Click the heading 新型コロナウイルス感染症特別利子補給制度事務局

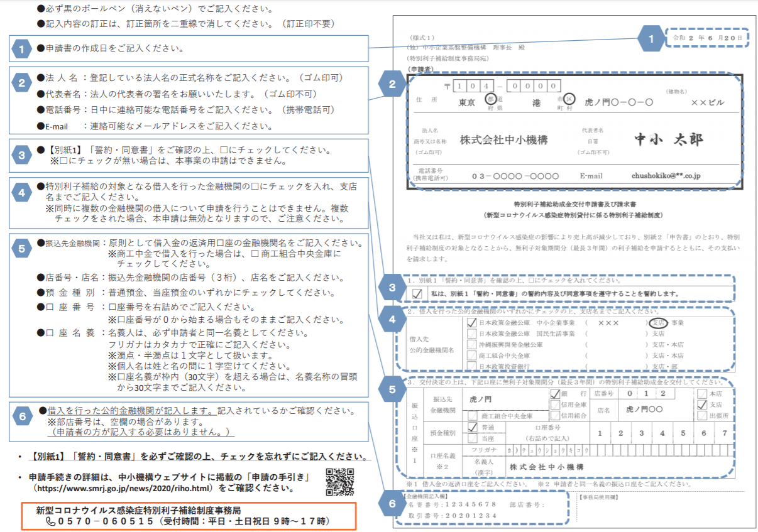[139, 511]
